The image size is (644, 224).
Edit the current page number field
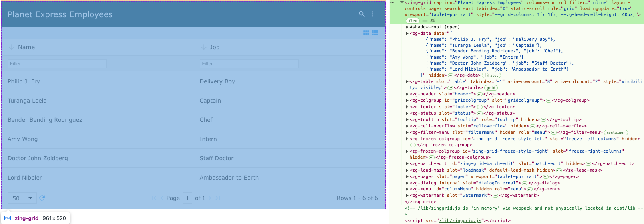187,198
